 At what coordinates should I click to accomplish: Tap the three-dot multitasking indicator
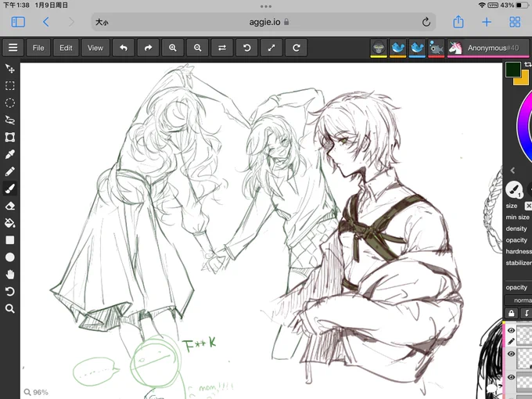coord(266,6)
